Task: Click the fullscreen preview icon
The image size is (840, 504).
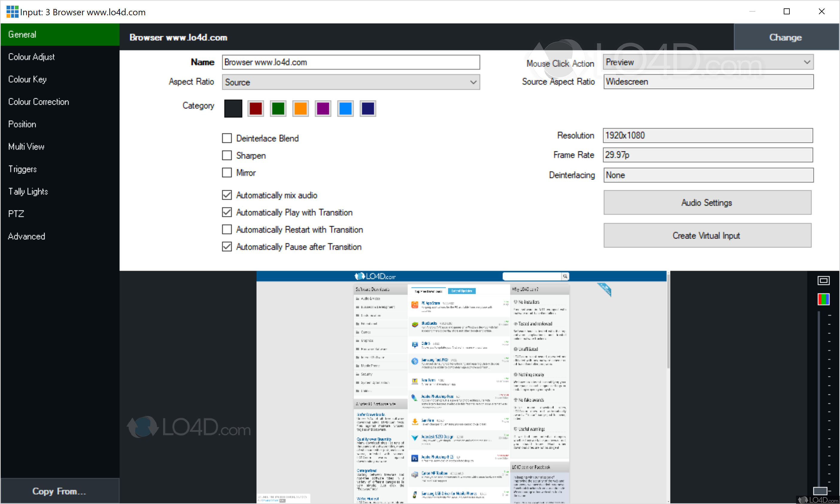Action: (823, 281)
